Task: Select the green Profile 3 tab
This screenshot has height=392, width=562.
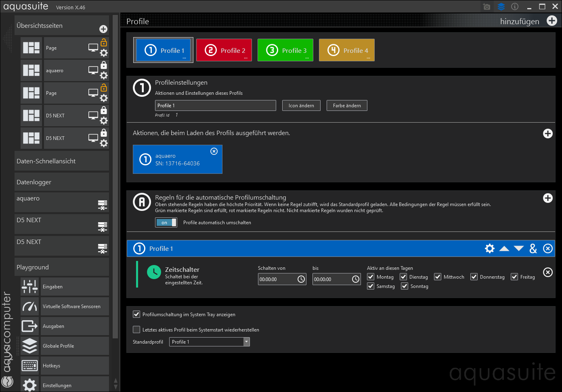Action: pyautogui.click(x=285, y=50)
